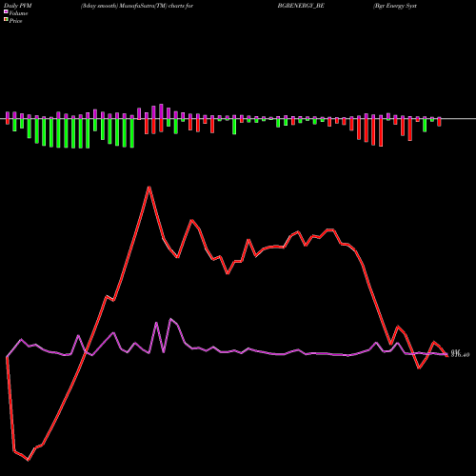Click the Volume legend color swatch
The height and width of the screenshot is (476, 476).
[6, 12]
